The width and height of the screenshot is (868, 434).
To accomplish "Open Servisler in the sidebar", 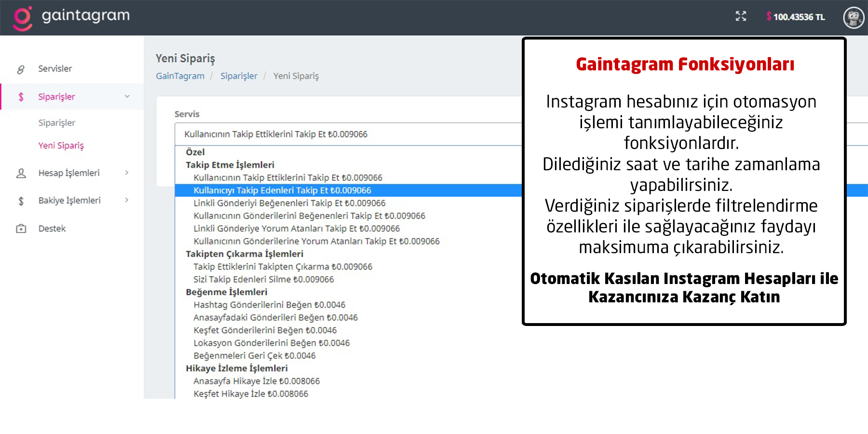I will [55, 69].
